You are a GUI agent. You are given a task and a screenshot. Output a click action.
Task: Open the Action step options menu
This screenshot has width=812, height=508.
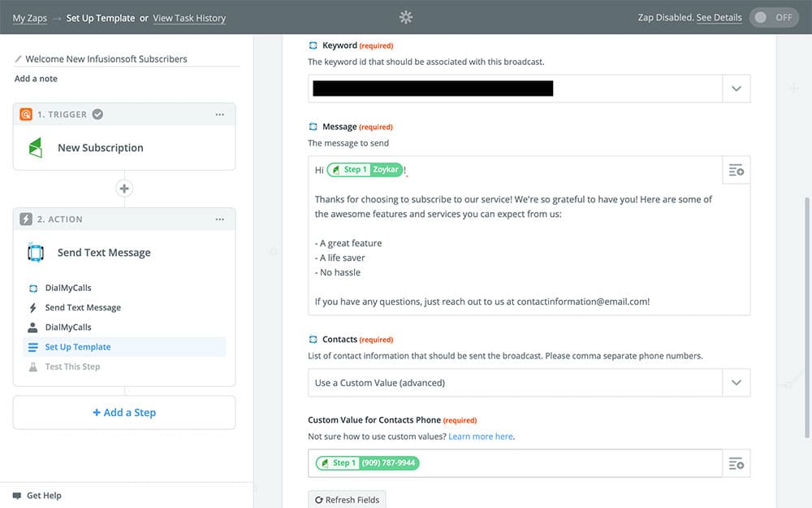(220, 219)
